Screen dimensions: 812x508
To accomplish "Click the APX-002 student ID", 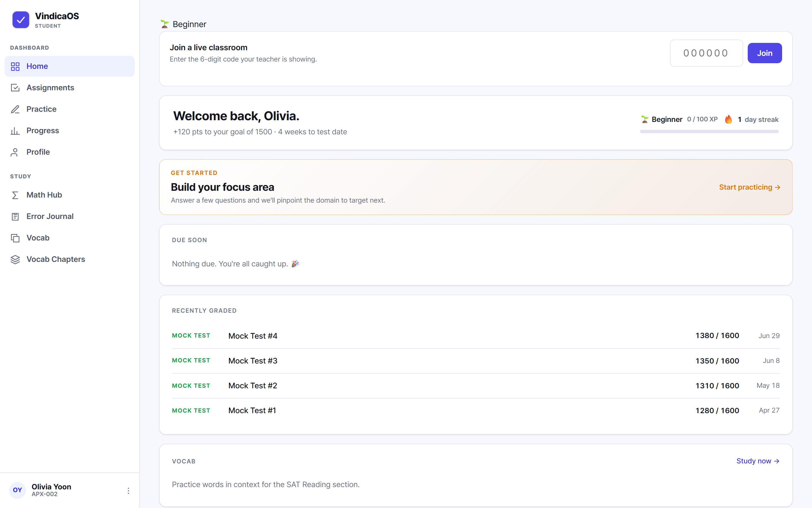I will coord(44,494).
